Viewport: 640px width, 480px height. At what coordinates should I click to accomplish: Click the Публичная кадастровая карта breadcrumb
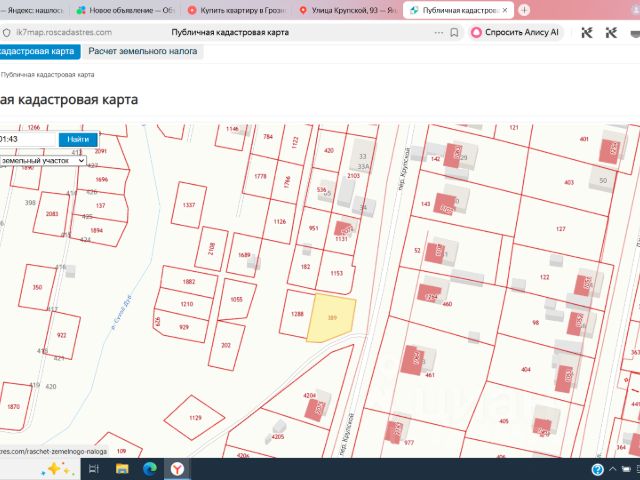coord(47,75)
